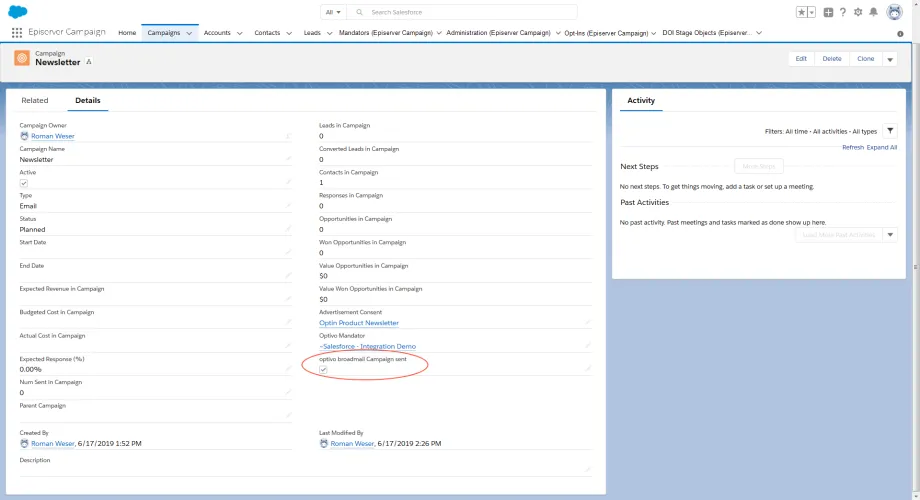Screen dimensions: 920x500
Task: Click the Favorites star icon
Action: [801, 12]
